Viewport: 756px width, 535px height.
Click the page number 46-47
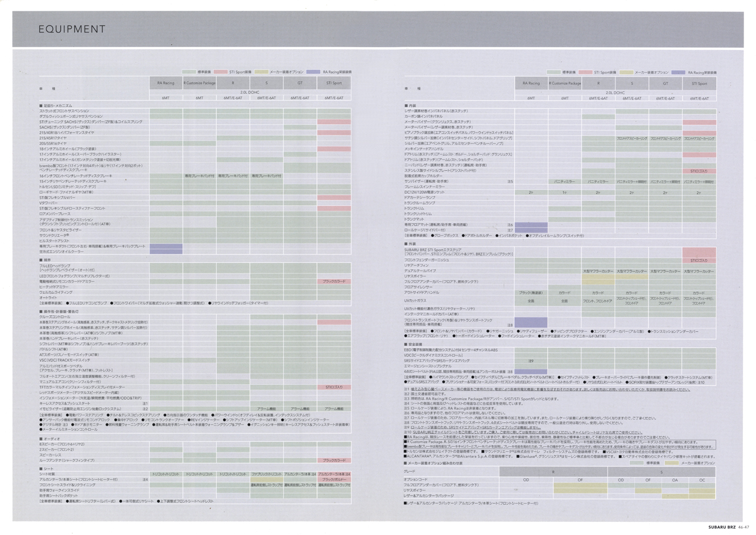tap(744, 528)
